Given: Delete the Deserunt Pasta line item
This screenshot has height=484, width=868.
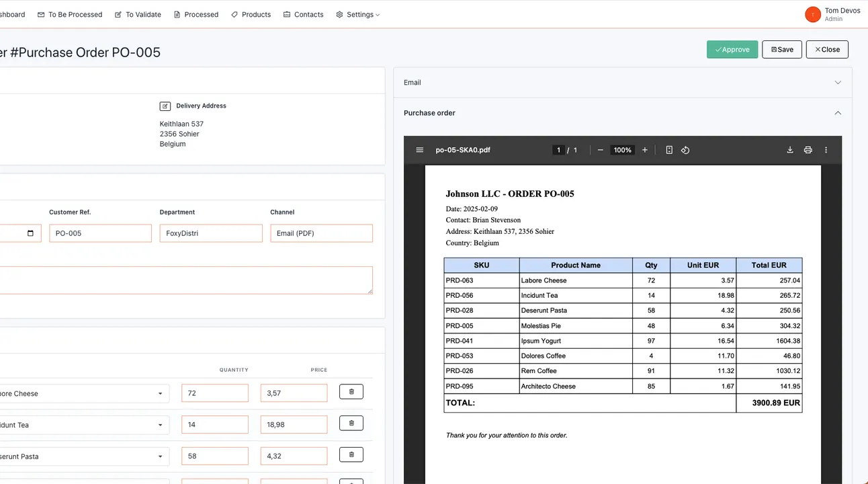Looking at the screenshot, I should tap(351, 455).
